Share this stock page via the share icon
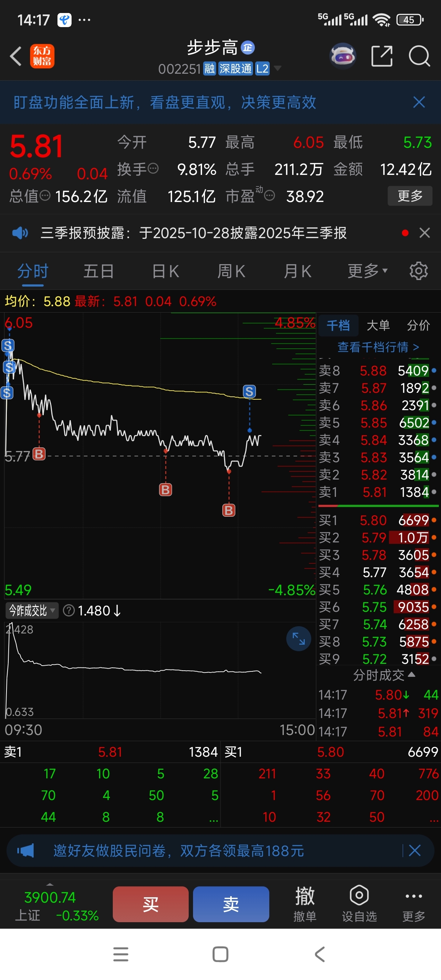The height and width of the screenshot is (980, 441). 382,56
